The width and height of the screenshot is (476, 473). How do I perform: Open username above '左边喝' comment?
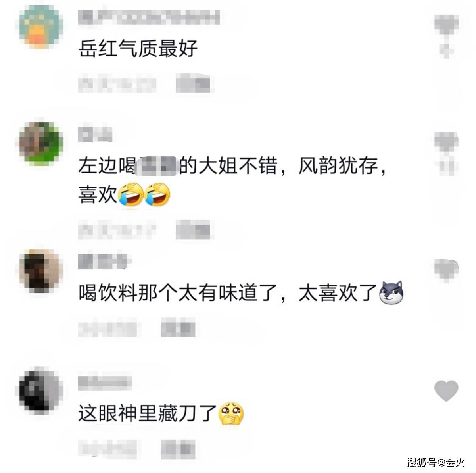[95, 135]
